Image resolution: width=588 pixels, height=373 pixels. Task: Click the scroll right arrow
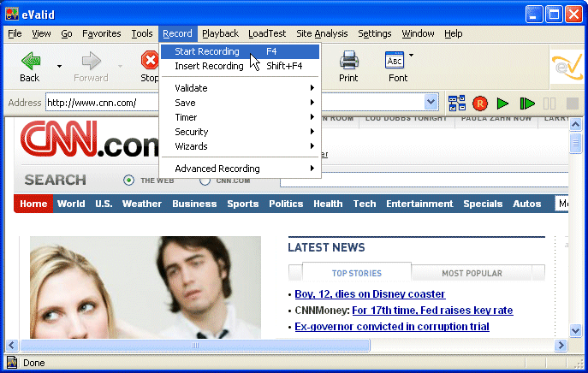click(x=561, y=345)
